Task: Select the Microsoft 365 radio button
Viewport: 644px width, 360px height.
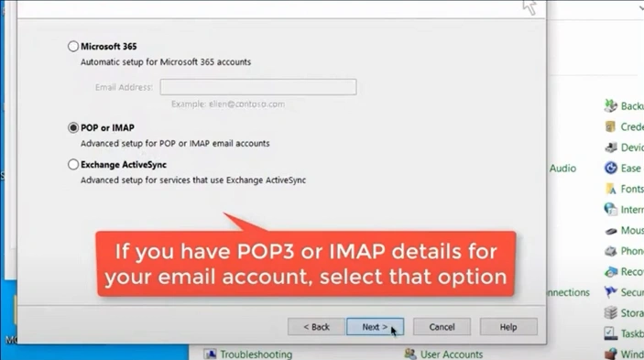Action: click(x=73, y=47)
